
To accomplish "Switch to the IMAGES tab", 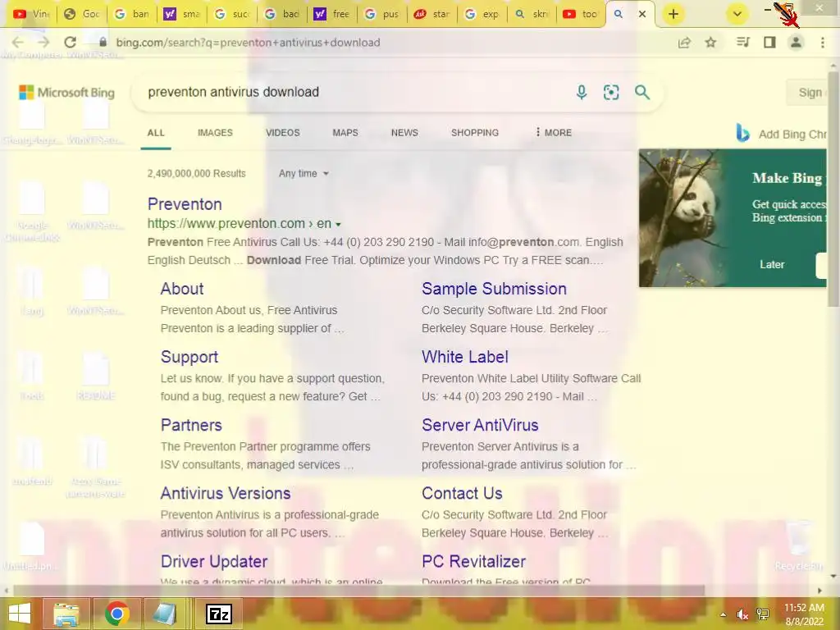I will (x=215, y=132).
